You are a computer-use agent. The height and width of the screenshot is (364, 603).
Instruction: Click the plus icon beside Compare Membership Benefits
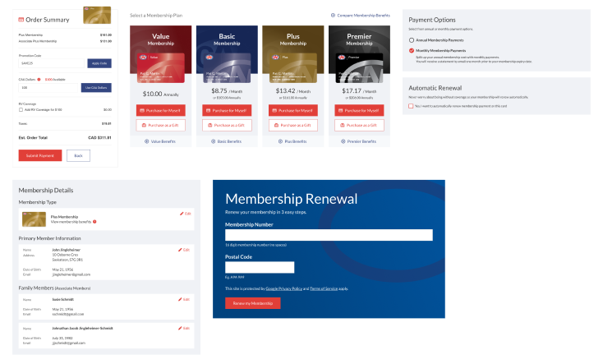(333, 16)
